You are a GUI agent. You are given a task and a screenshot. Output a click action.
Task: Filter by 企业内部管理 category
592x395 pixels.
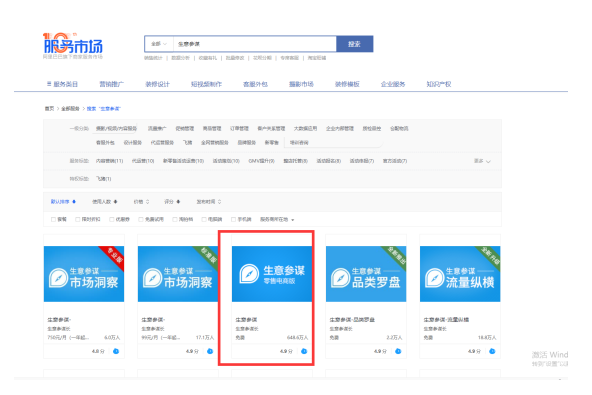coord(340,128)
